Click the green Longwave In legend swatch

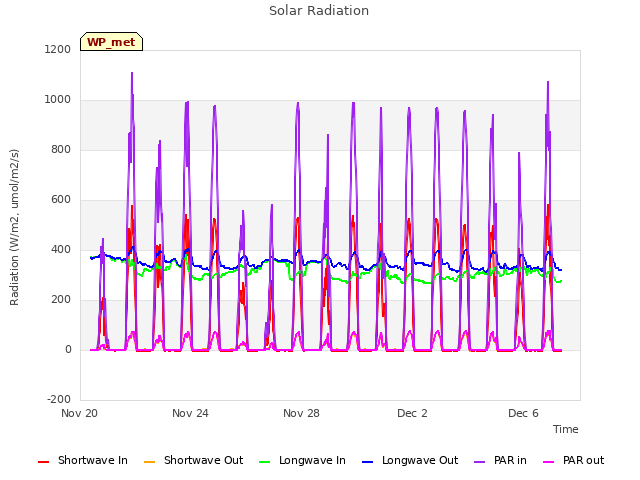pyautogui.click(x=264, y=462)
